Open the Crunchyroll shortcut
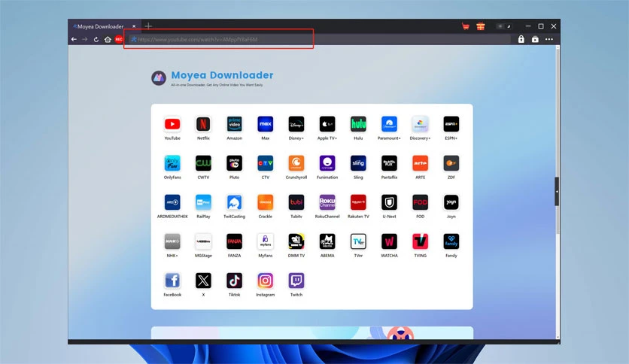Image resolution: width=629 pixels, height=364 pixels. click(296, 163)
